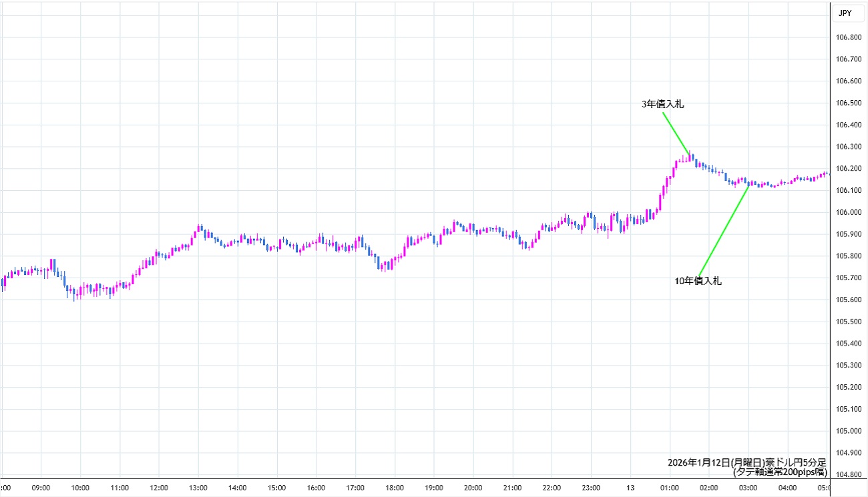Image resolution: width=868 pixels, height=497 pixels.
Task: Click the 2026年1月12日 豪ドル円5分足 caption
Action: (746, 462)
